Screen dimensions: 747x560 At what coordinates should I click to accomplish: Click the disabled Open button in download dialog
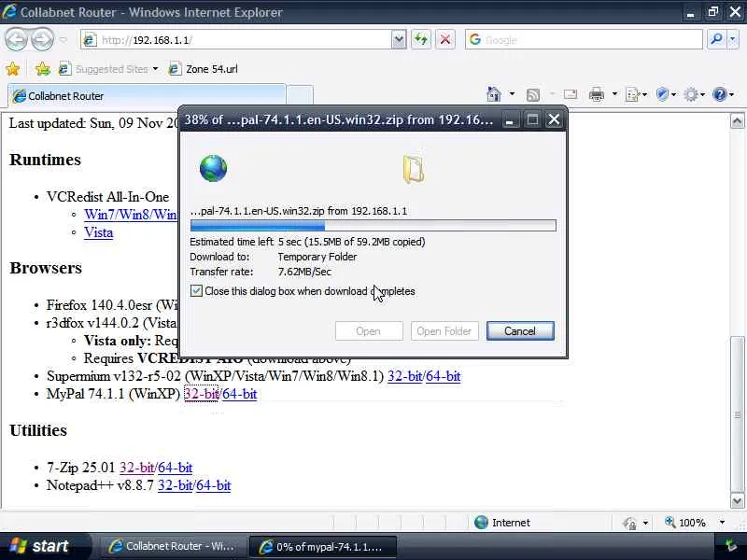tap(369, 331)
